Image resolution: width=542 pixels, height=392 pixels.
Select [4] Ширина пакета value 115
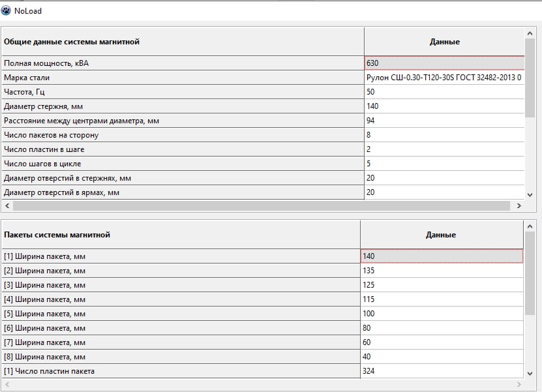tap(442, 299)
